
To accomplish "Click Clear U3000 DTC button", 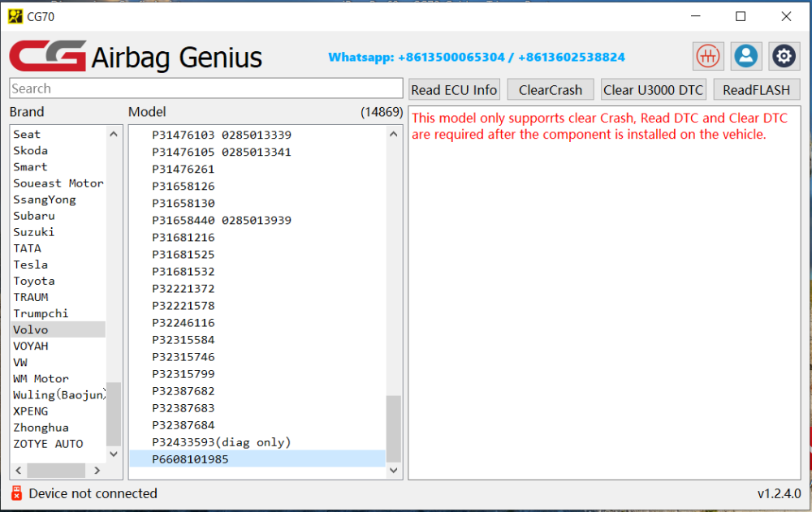I will [x=653, y=89].
